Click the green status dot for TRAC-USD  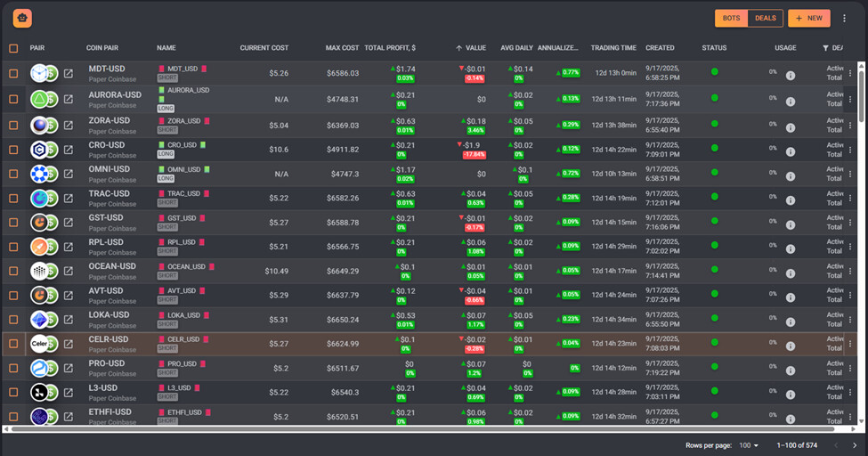(x=714, y=193)
